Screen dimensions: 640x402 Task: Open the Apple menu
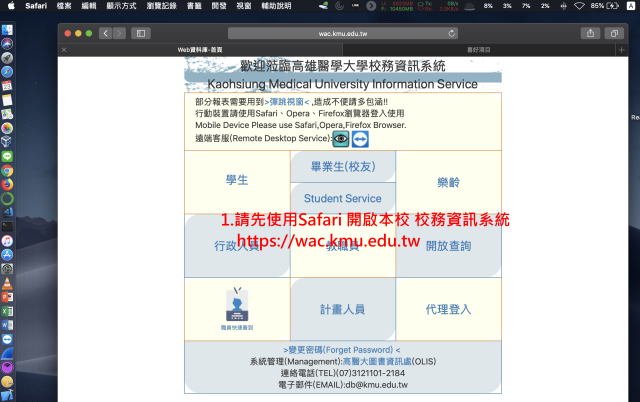pos(11,6)
